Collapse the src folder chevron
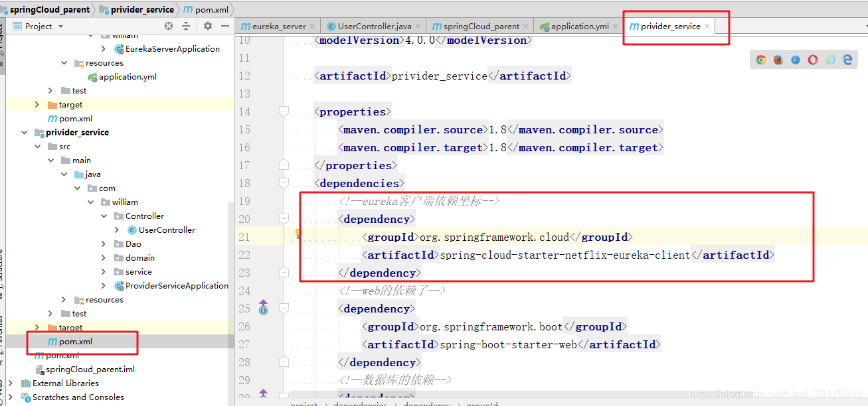 pos(38,147)
